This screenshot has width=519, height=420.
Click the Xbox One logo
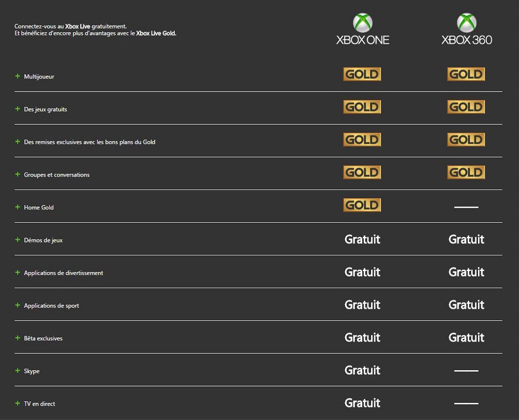tap(362, 30)
